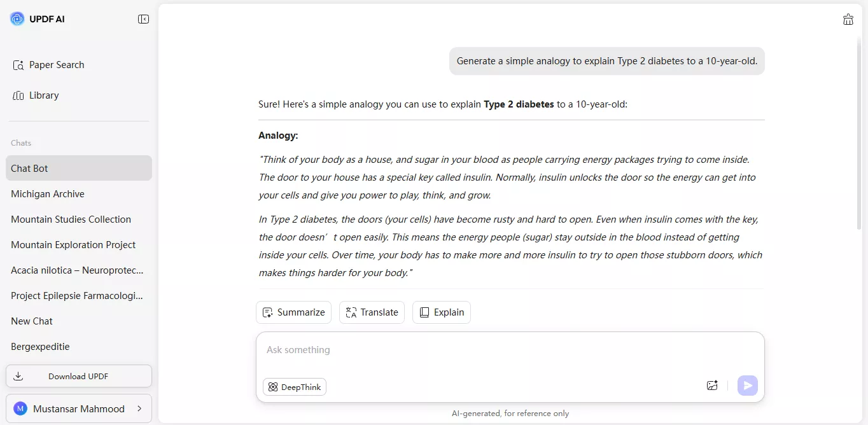Click the Ask something input field
Screen dimensions: 868x425
(445, 349)
